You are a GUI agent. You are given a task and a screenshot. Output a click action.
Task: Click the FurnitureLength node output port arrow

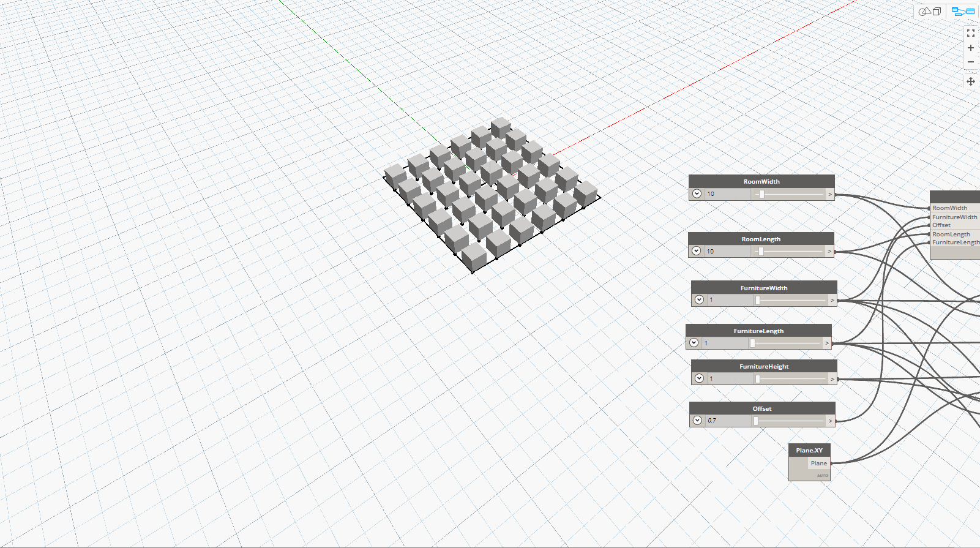(827, 343)
